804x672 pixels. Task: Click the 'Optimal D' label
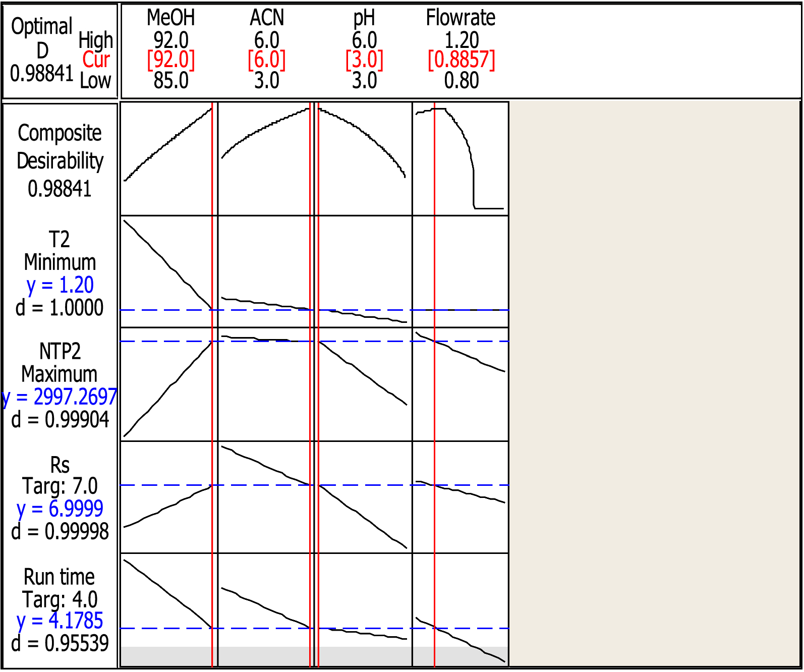click(x=42, y=38)
